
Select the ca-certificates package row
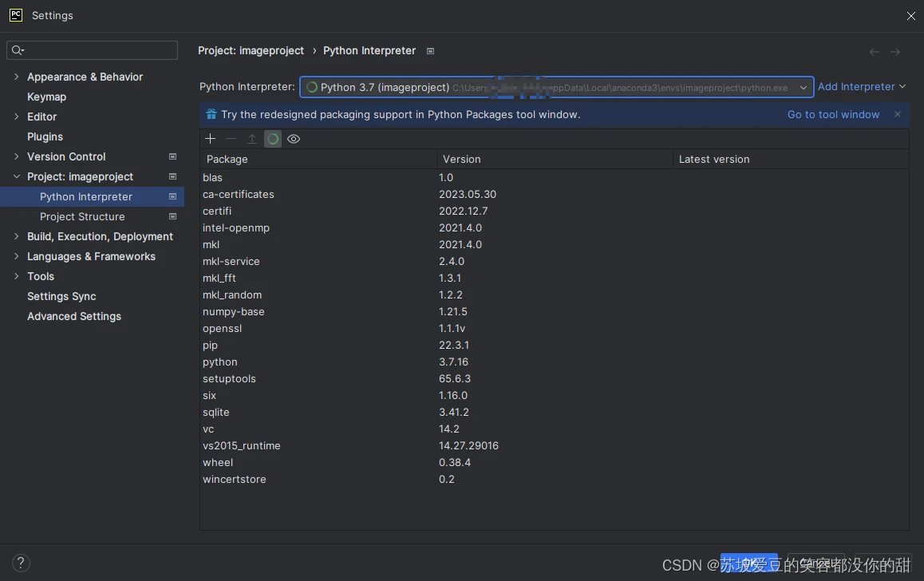coord(555,195)
